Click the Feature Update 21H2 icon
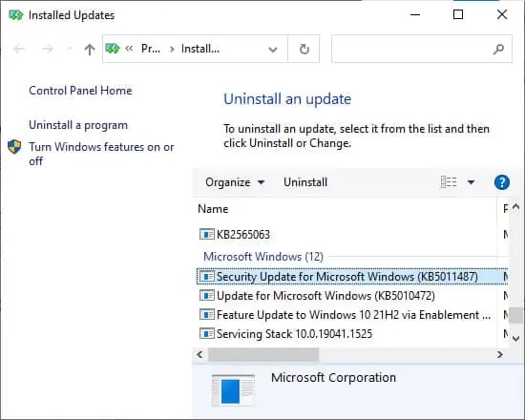This screenshot has height=420, width=525. (x=207, y=314)
